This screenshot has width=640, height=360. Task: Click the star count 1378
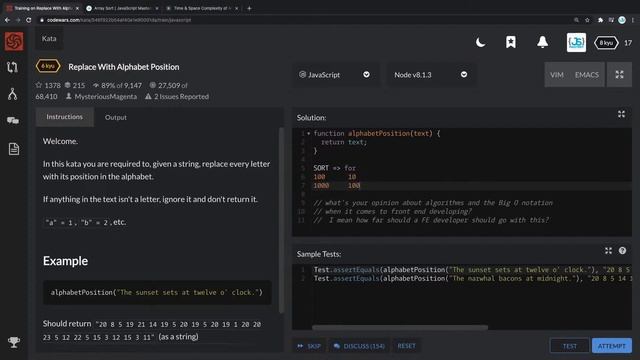click(48, 85)
